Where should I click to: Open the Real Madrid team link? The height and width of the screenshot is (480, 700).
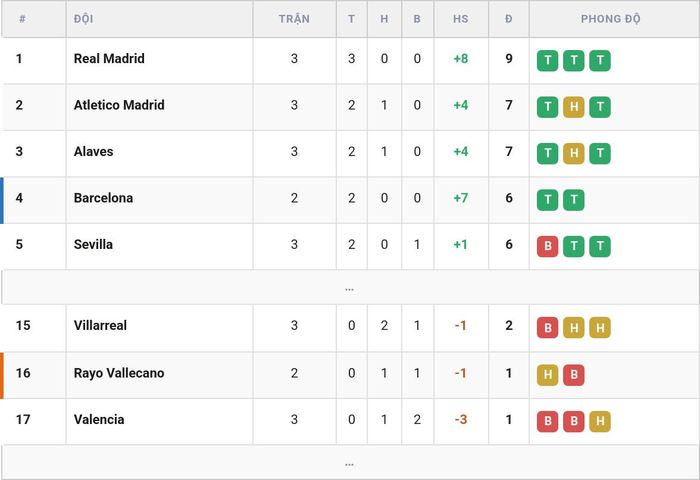tap(109, 58)
